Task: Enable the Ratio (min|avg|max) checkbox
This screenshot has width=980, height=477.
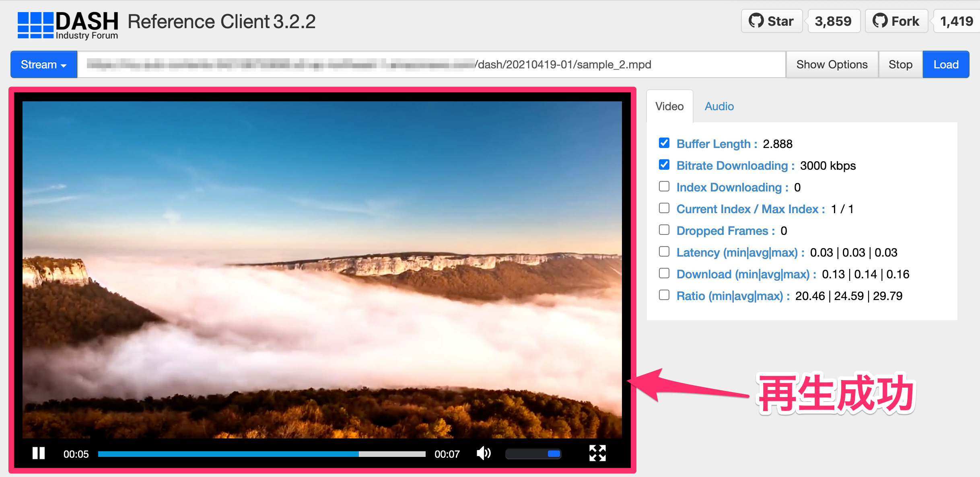Action: (x=663, y=295)
